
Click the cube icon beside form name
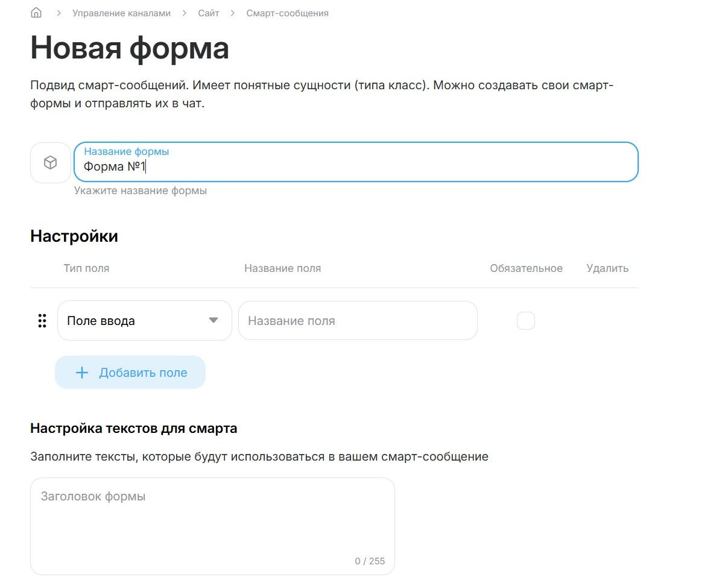pyautogui.click(x=51, y=163)
